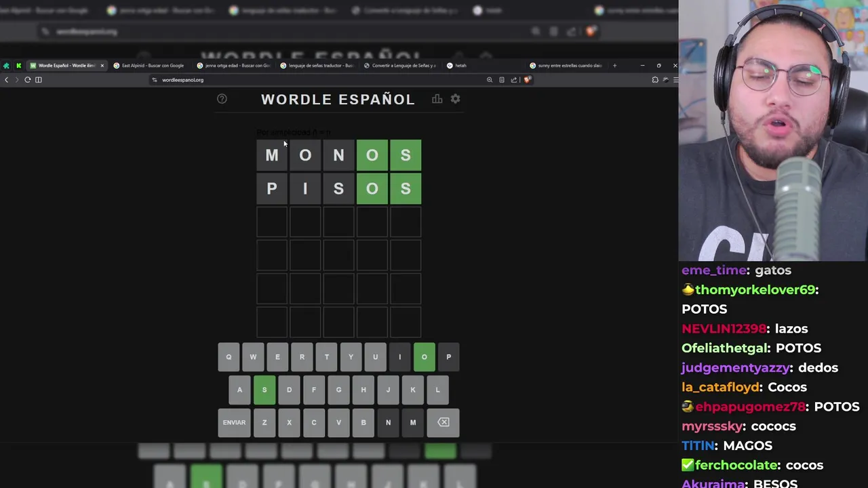
Task: Click chat message "judgementyazzy: dedos"
Action: click(759, 368)
